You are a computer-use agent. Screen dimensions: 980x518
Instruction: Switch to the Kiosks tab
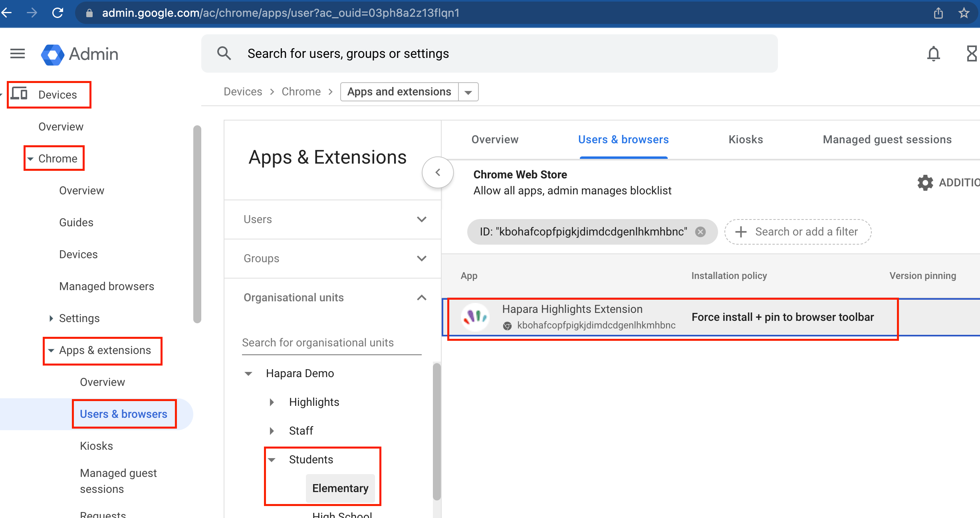745,139
